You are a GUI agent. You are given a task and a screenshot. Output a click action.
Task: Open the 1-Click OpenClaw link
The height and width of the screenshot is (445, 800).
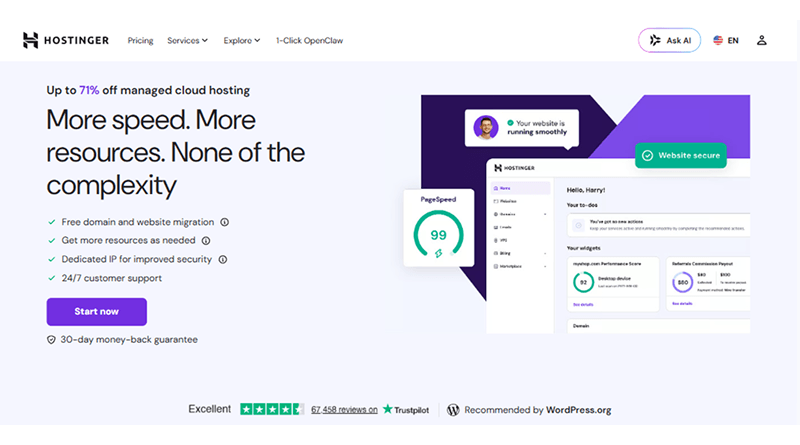[309, 40]
